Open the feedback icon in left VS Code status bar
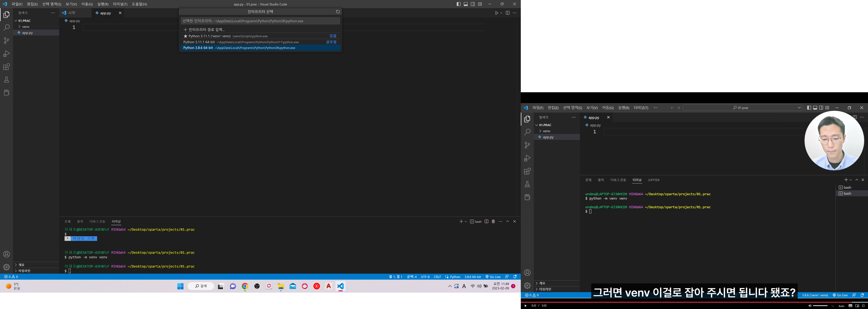 [507, 277]
